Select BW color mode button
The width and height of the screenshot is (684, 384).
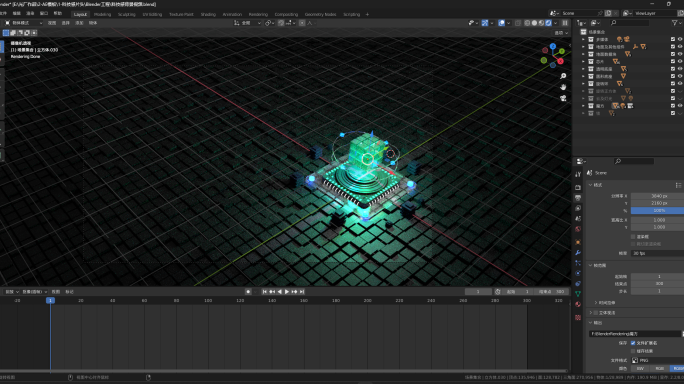[x=640, y=369]
